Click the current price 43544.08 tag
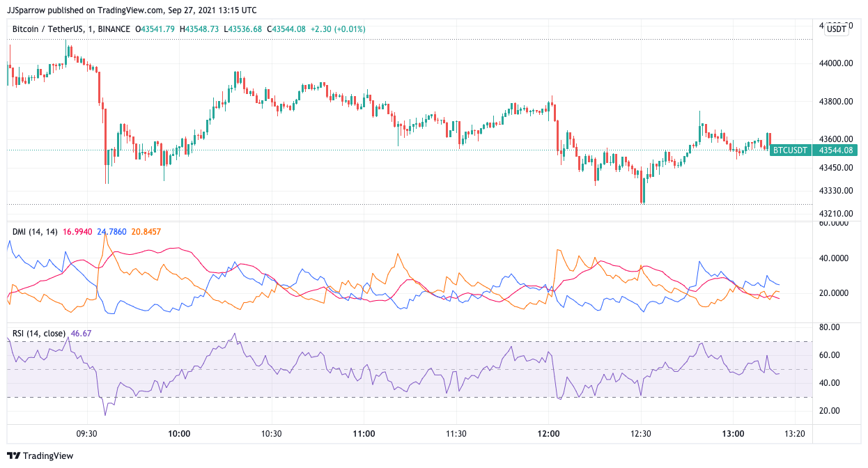This screenshot has width=868, height=468. [838, 150]
